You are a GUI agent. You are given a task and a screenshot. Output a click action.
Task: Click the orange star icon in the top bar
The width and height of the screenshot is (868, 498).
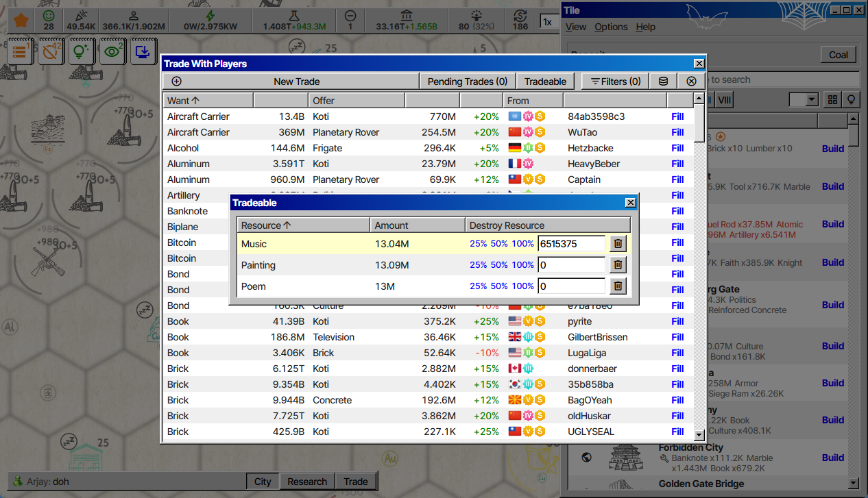(21, 20)
